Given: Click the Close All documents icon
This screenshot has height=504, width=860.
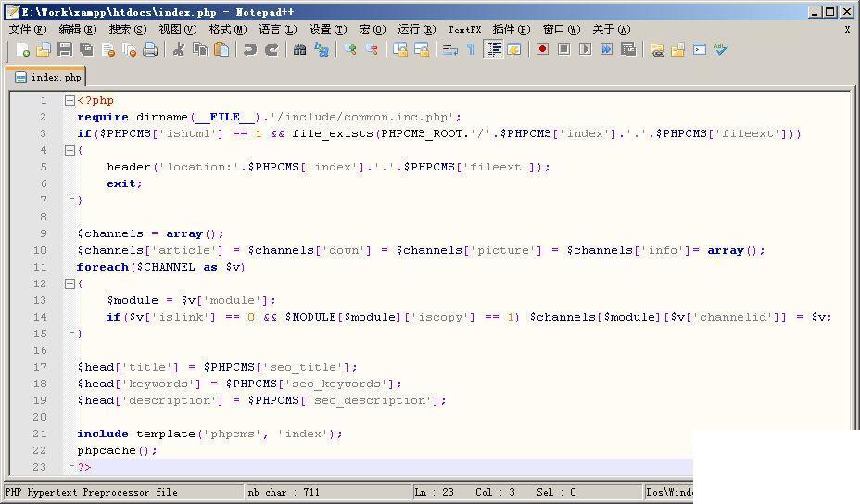Looking at the screenshot, I should [x=130, y=50].
